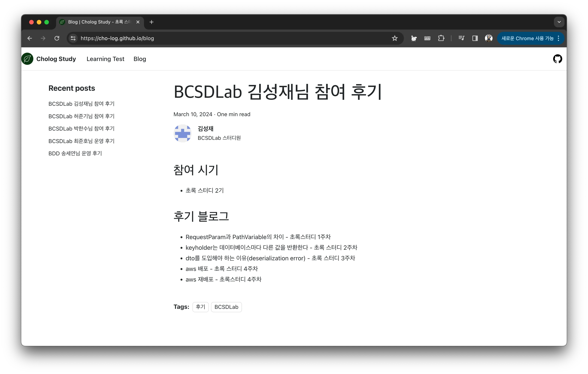Expand the tab search dropdown
The width and height of the screenshot is (588, 374).
point(559,22)
